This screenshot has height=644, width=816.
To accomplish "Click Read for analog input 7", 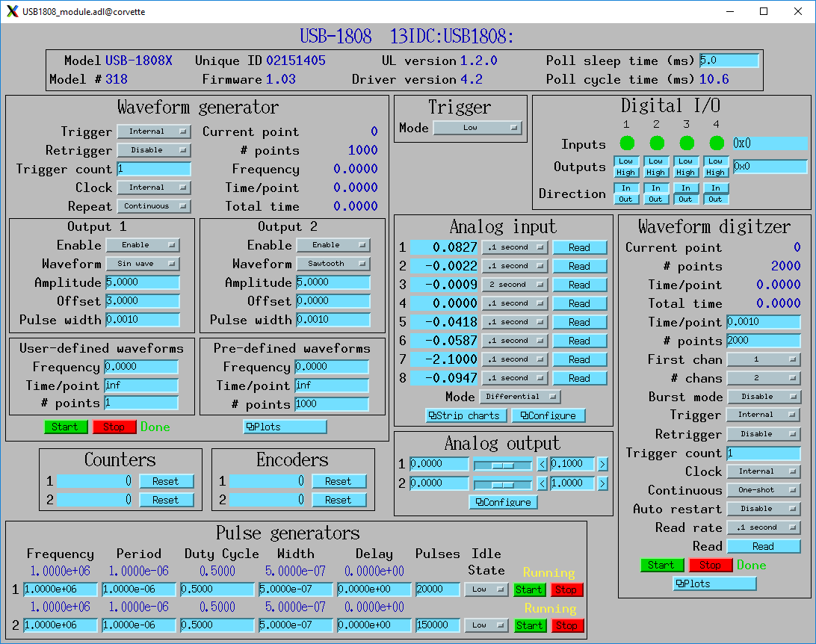I will click(580, 359).
